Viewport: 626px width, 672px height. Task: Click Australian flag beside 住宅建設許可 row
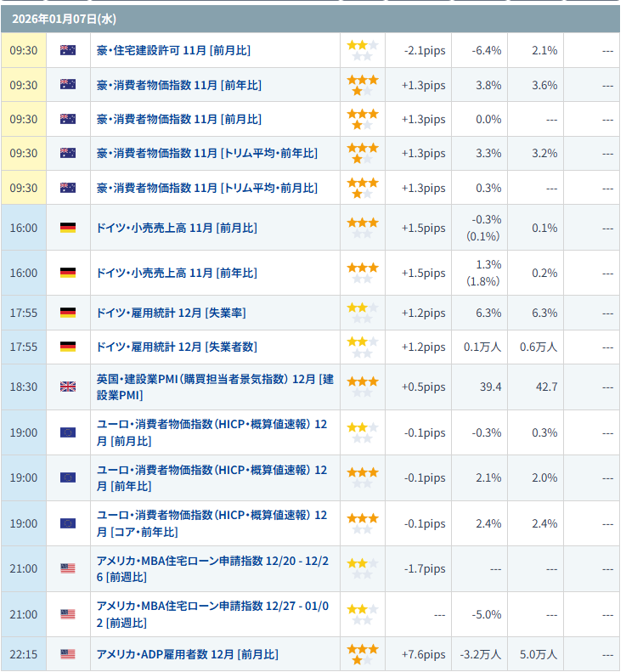click(68, 50)
